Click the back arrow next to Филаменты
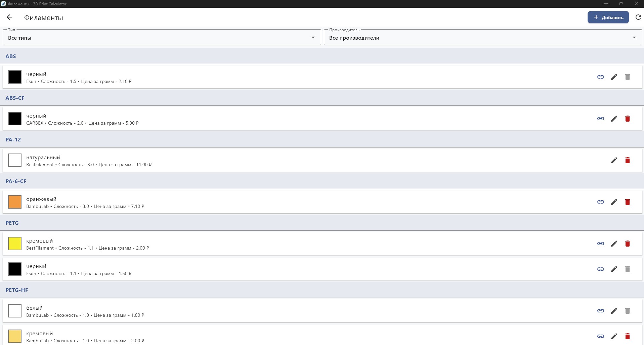The height and width of the screenshot is (345, 644). [9, 17]
